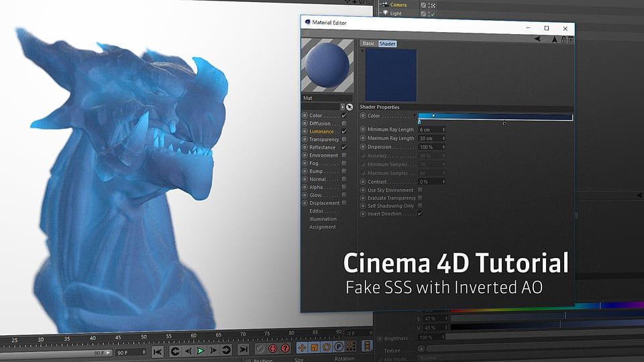The width and height of the screenshot is (644, 362).
Task: Adjust the 90 F end frame stepper
Action: click(144, 352)
